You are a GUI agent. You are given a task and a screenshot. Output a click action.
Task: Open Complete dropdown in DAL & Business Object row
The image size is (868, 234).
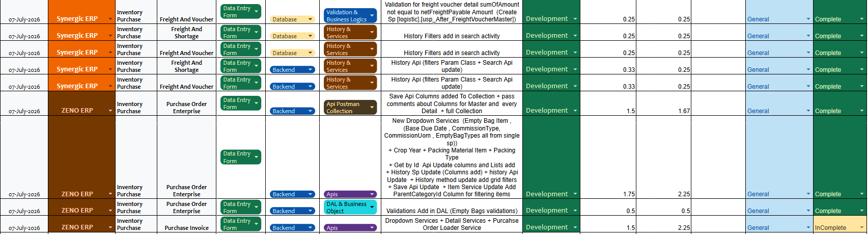coord(839,211)
